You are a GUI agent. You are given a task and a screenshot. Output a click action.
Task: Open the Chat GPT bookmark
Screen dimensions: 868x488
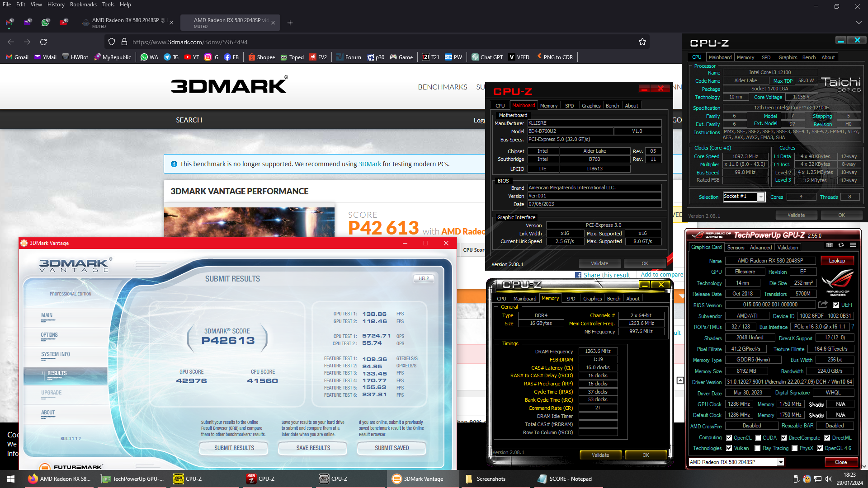(x=487, y=57)
